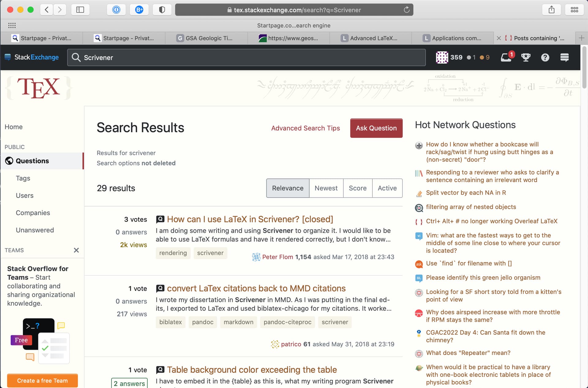
Task: Click the TeX site logo
Action: (x=39, y=88)
